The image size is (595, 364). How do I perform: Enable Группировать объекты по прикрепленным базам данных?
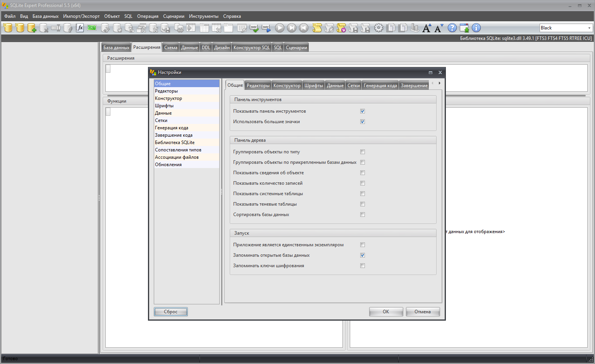tap(363, 162)
